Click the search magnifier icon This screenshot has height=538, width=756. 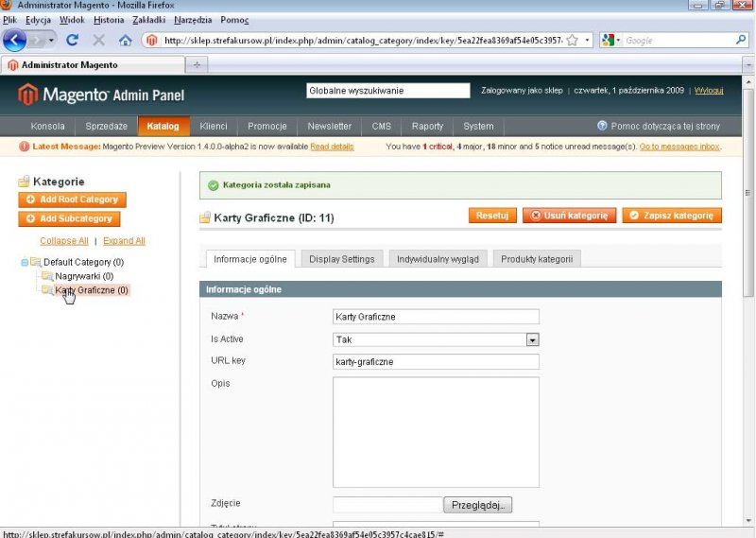741,41
